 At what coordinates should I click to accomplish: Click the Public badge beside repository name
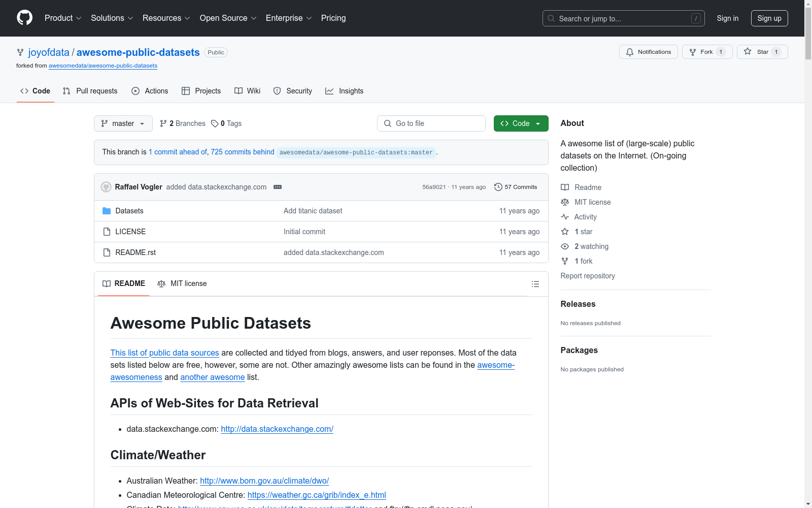point(216,52)
